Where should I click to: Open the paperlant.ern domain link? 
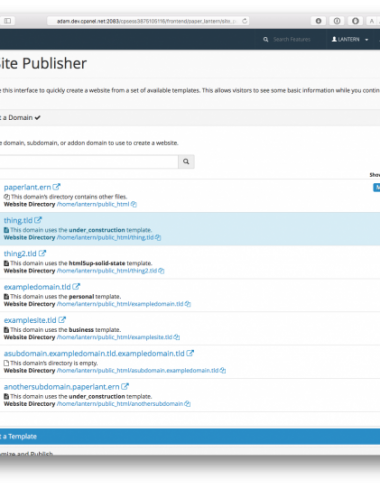27,187
